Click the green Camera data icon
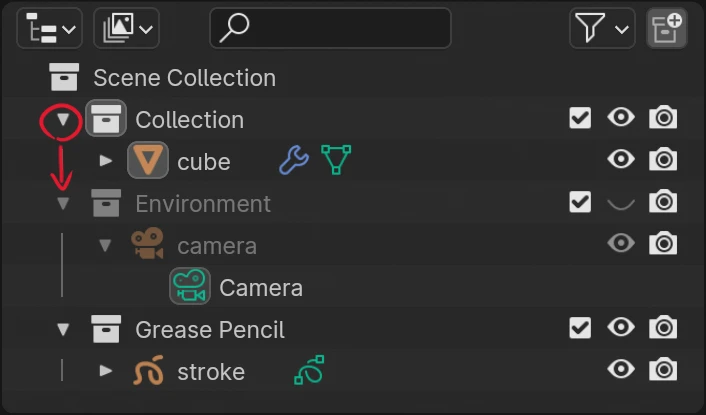The height and width of the screenshot is (415, 706). tap(189, 287)
